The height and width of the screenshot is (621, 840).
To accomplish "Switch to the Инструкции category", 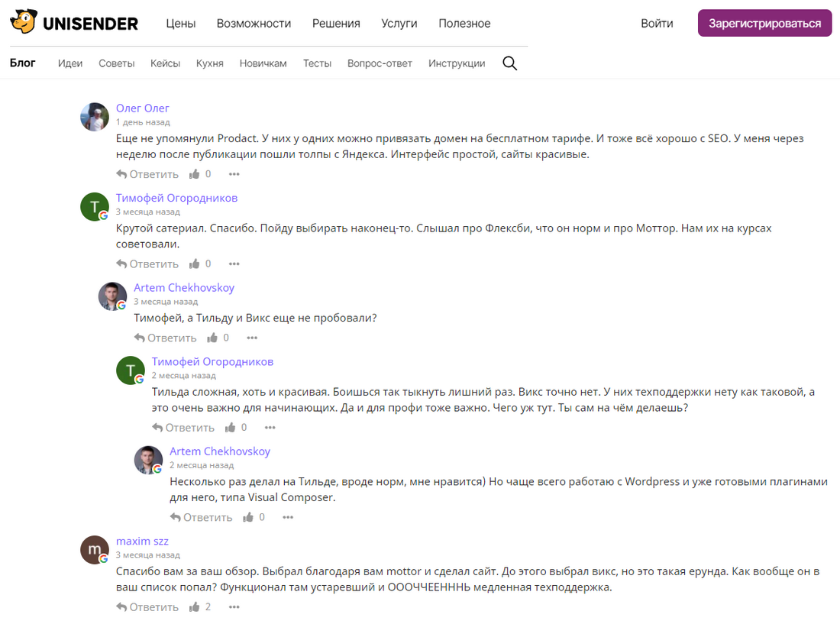I will (457, 63).
